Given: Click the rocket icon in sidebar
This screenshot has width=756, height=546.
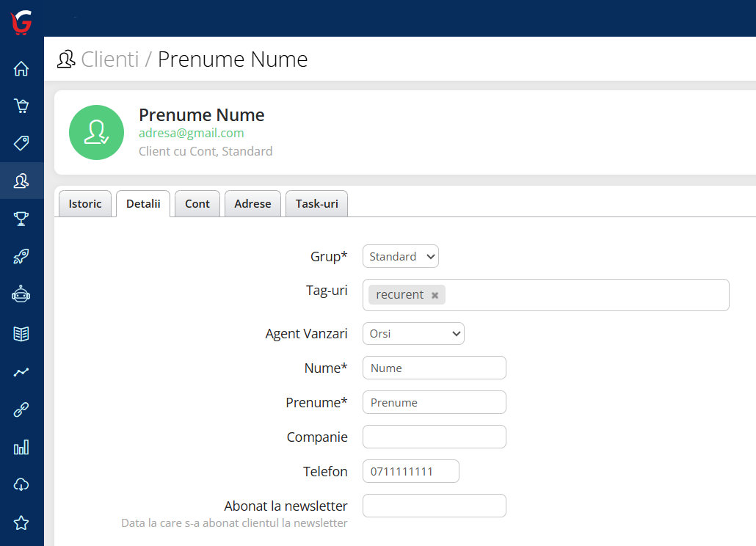Looking at the screenshot, I should point(21,257).
